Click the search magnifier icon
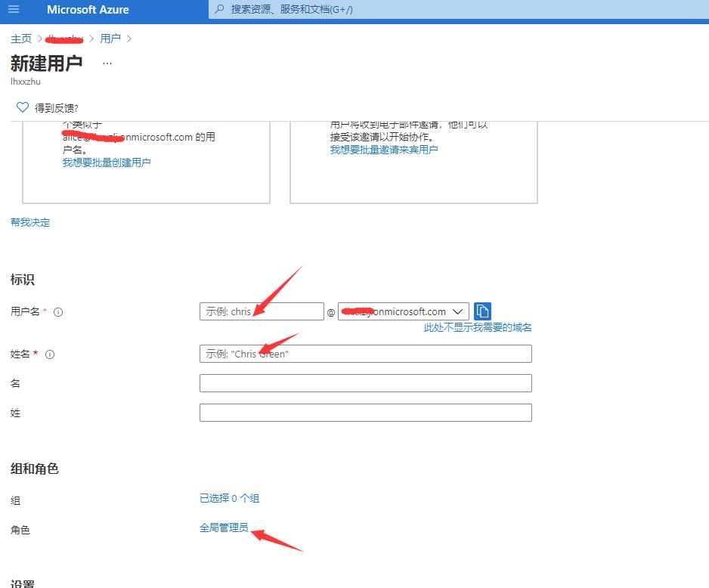 pyautogui.click(x=220, y=10)
